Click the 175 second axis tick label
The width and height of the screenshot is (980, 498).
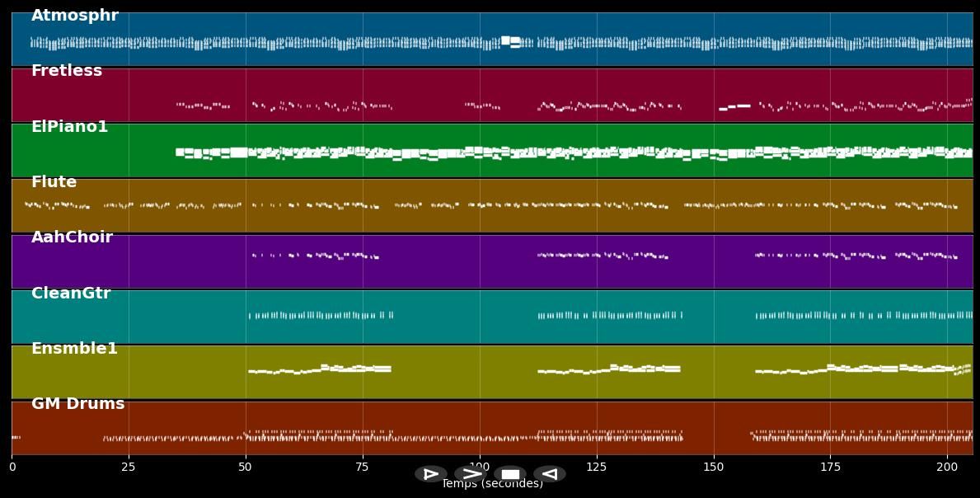click(831, 467)
